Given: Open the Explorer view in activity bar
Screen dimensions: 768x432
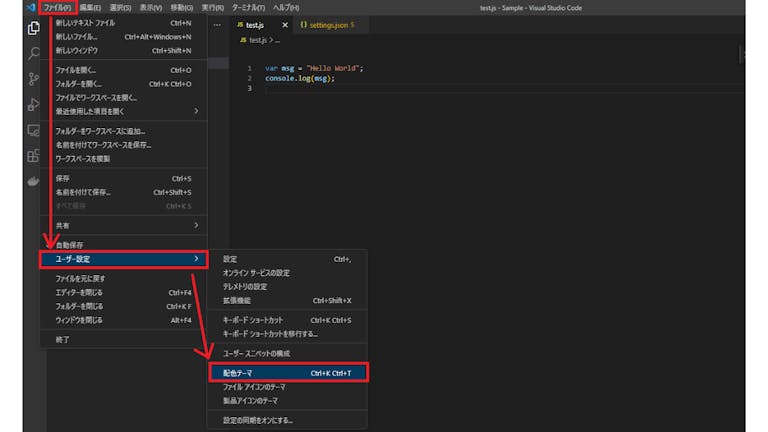Looking at the screenshot, I should (x=33, y=28).
